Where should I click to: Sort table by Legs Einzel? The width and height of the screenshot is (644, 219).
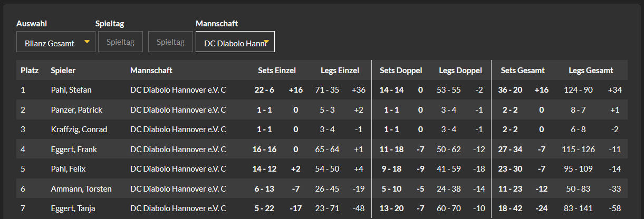pyautogui.click(x=340, y=70)
